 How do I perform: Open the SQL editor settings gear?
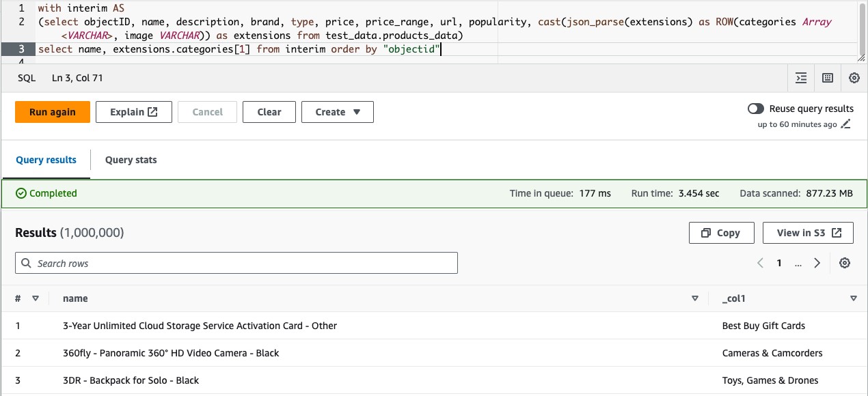click(854, 78)
